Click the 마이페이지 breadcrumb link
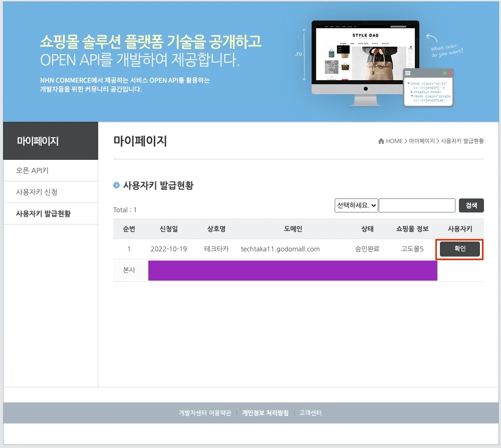Viewport: 501px width, 448px height. (x=422, y=141)
